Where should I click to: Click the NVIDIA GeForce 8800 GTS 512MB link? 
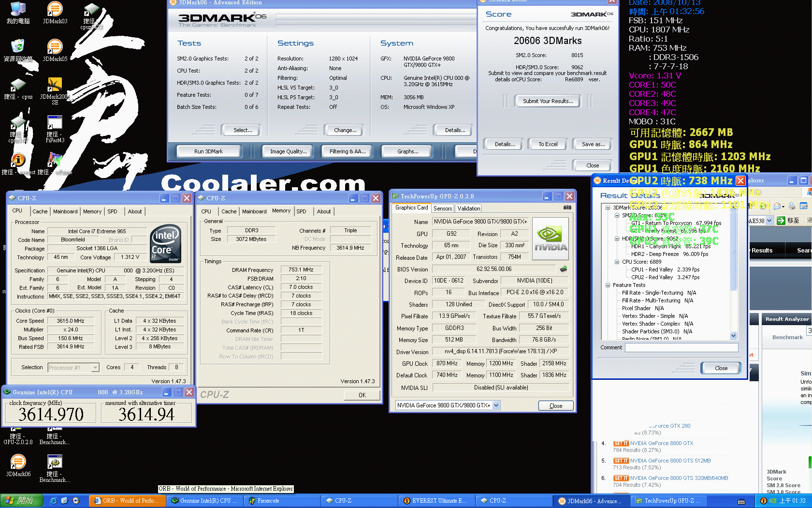670,461
